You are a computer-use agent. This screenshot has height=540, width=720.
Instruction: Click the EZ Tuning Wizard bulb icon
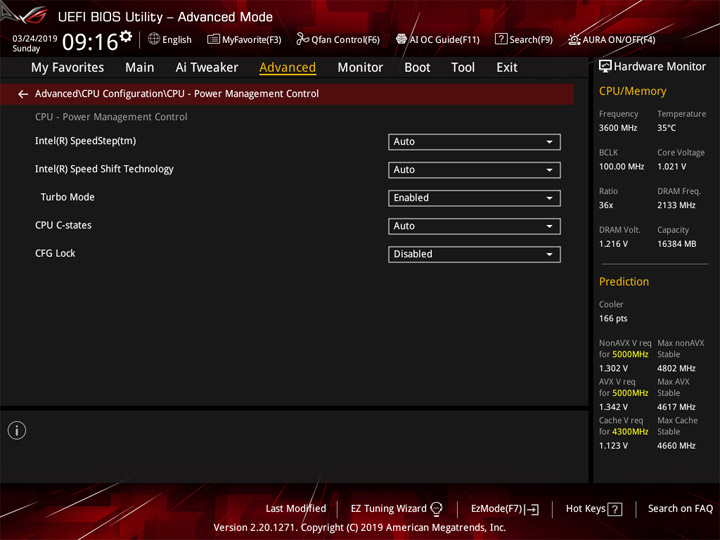point(436,509)
